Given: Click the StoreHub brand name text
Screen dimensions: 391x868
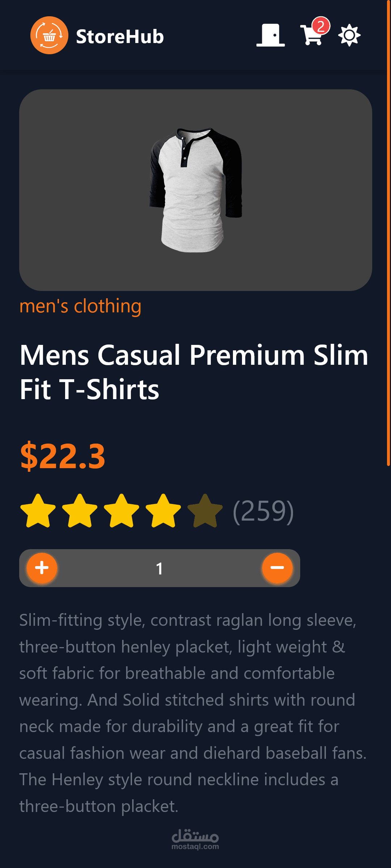Looking at the screenshot, I should 120,37.
